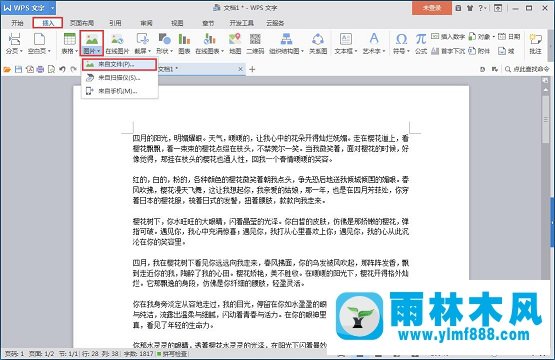Switch to the 开始 tab
Viewport: 555px width, 360px height.
point(17,23)
